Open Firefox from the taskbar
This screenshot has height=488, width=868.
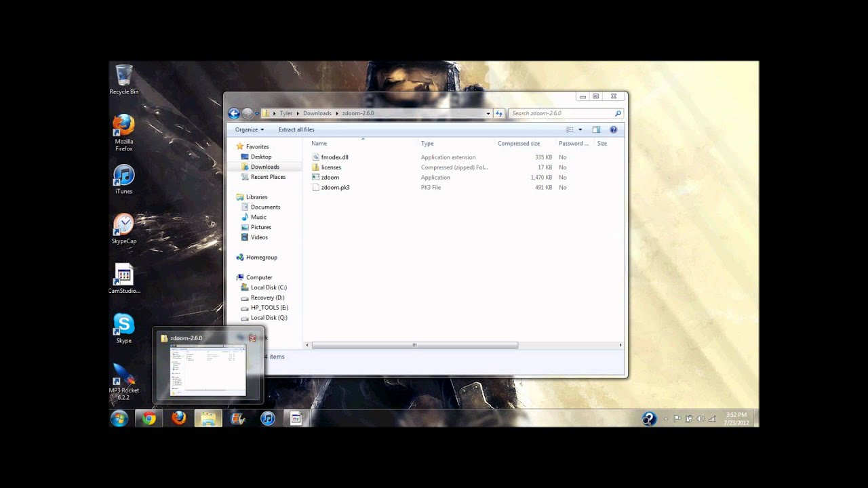(x=179, y=418)
